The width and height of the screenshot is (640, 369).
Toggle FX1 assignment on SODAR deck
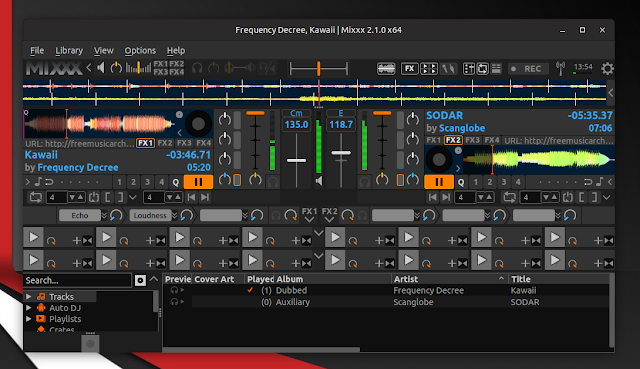(433, 140)
